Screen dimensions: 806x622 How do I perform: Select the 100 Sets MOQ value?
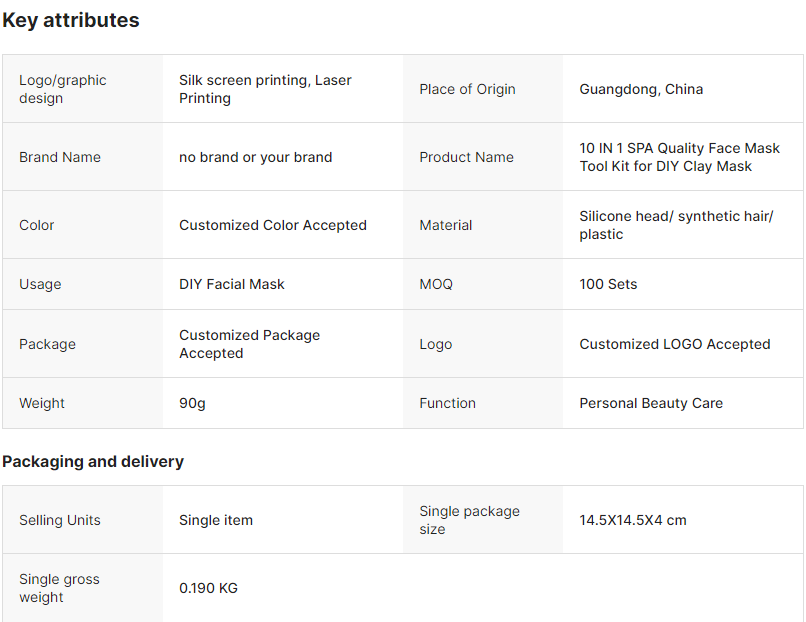pyautogui.click(x=608, y=284)
